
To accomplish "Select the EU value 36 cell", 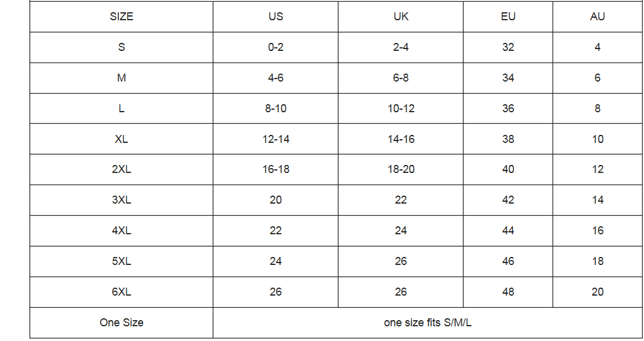I will coord(508,109).
